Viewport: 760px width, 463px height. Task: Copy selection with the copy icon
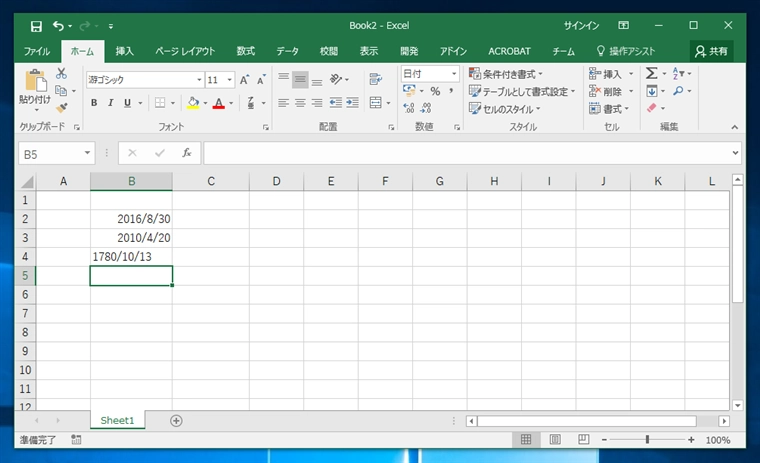(x=61, y=91)
